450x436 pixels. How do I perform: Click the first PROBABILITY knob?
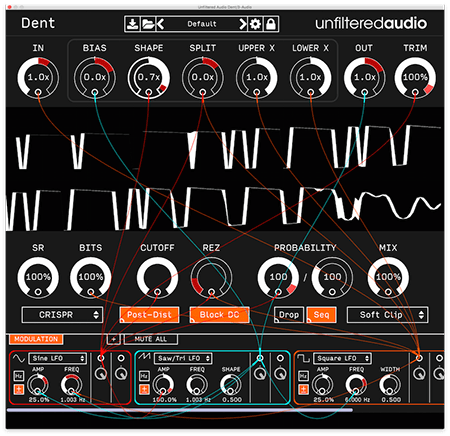click(278, 277)
